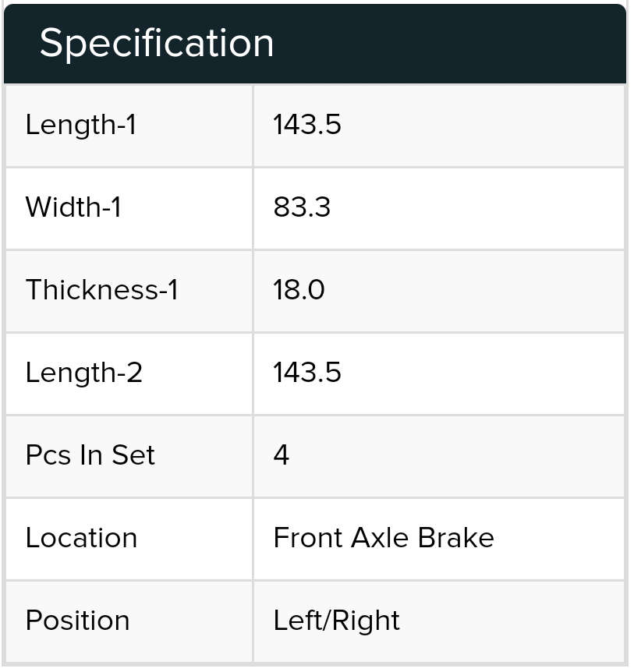Click the 143.5 value for Length-1
The height and width of the screenshot is (672, 634).
tap(307, 126)
